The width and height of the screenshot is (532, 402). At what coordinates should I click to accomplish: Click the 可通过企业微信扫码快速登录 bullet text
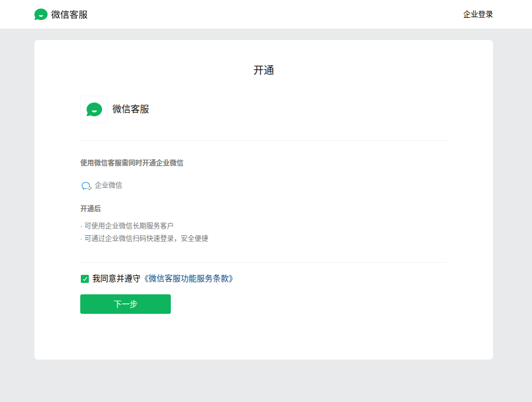pyautogui.click(x=146, y=239)
